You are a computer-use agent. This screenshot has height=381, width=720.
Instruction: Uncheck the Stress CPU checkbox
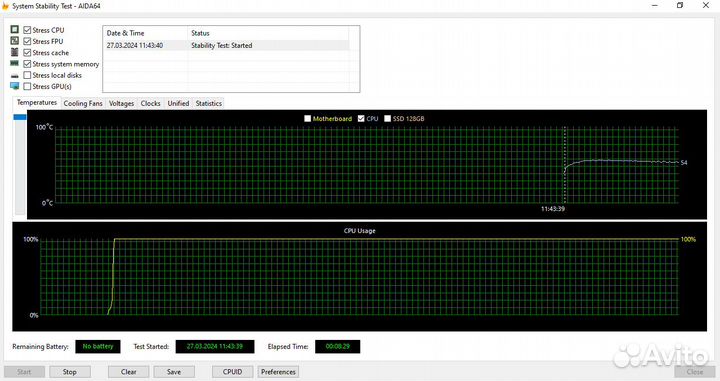tap(27, 30)
